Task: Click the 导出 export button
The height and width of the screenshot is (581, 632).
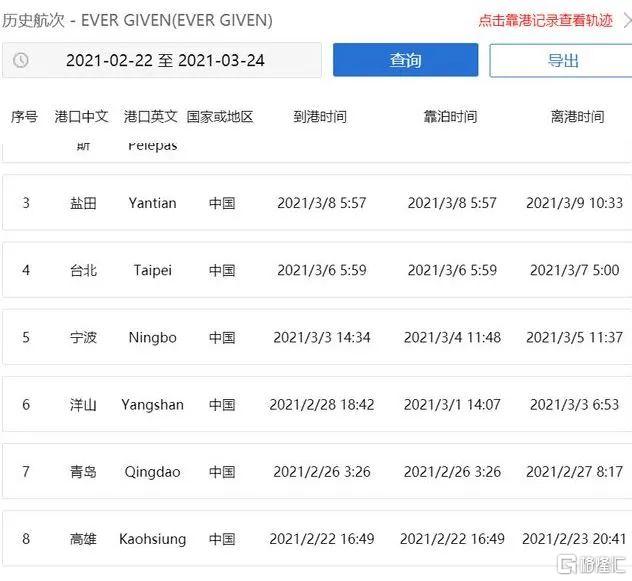Action: coord(562,60)
